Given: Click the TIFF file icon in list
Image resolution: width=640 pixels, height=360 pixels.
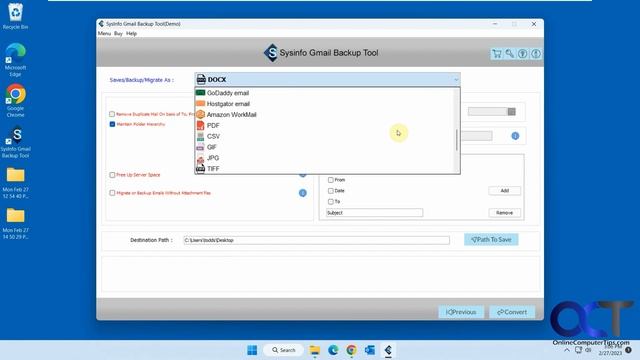Looking at the screenshot, I should tap(200, 169).
